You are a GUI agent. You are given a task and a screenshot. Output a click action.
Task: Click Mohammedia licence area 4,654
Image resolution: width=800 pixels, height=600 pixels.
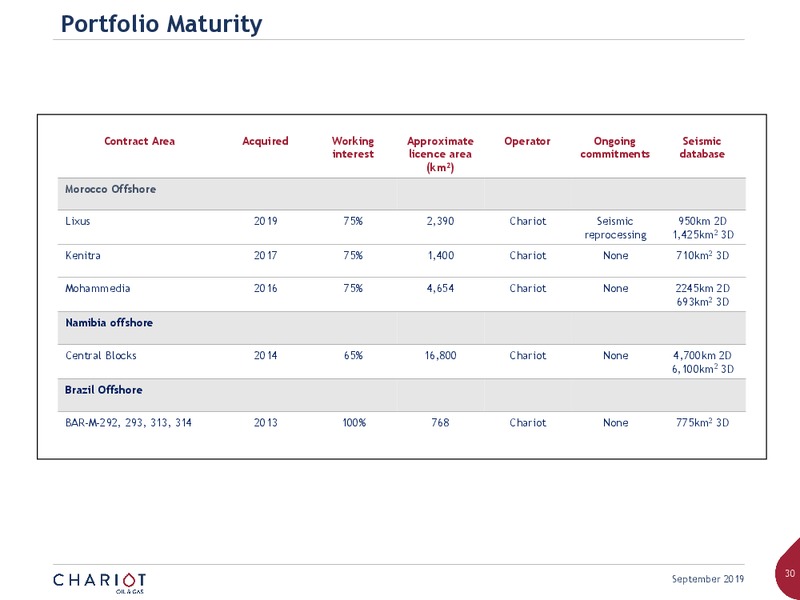tap(440, 288)
